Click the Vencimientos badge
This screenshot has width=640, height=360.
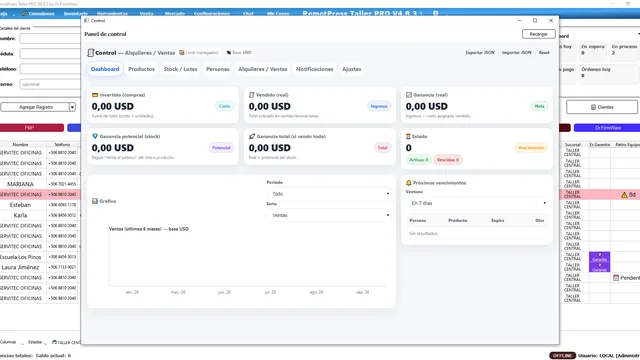[531, 148]
